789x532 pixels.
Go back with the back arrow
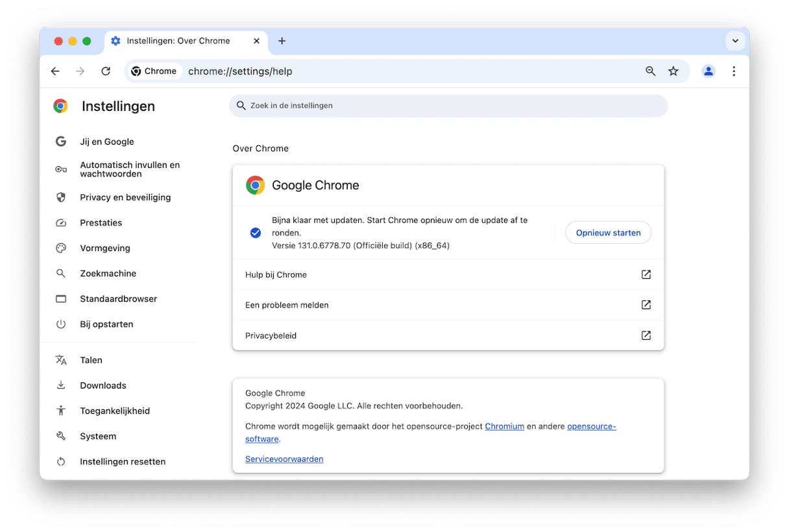[55, 71]
